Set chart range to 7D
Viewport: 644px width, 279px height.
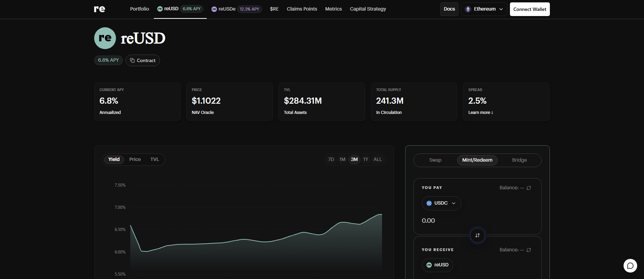coord(331,160)
